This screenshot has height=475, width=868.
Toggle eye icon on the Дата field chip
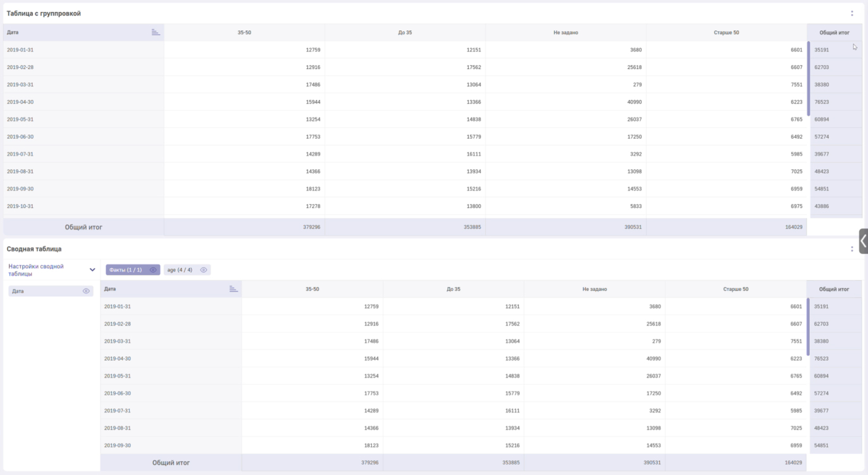86,292
